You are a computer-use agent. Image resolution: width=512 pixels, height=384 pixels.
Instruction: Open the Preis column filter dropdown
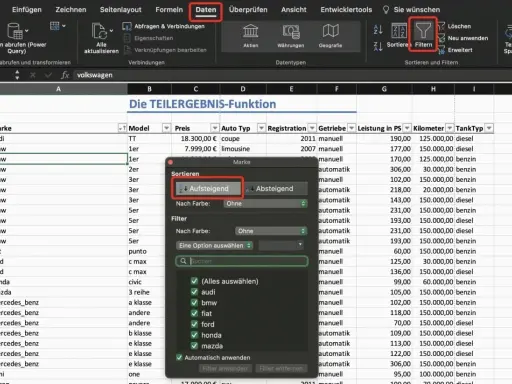click(214, 128)
